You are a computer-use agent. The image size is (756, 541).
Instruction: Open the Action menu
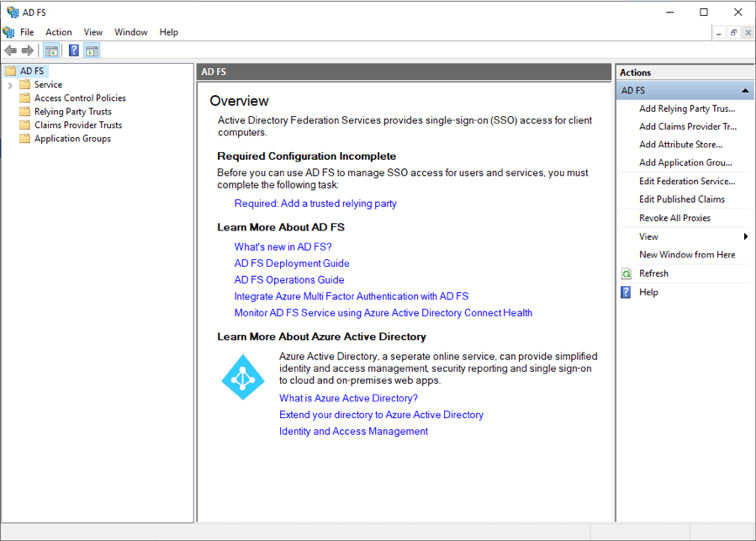[59, 32]
